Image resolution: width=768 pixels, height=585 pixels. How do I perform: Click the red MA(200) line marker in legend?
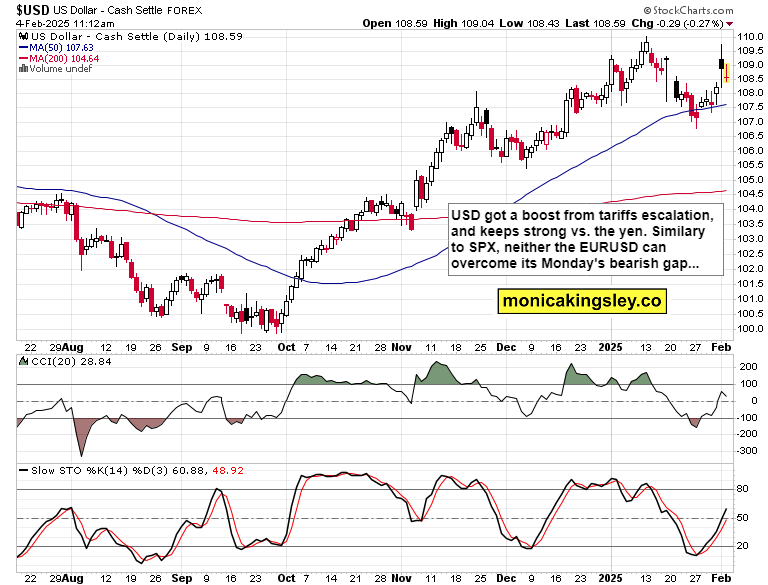[x=23, y=58]
